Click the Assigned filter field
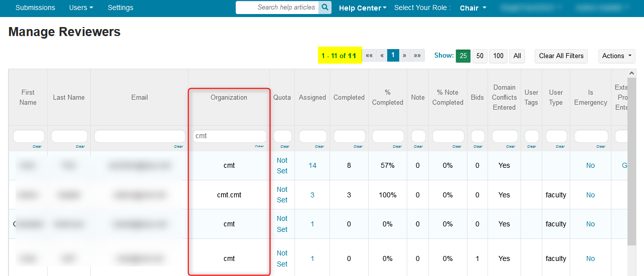The height and width of the screenshot is (276, 644). pos(313,136)
